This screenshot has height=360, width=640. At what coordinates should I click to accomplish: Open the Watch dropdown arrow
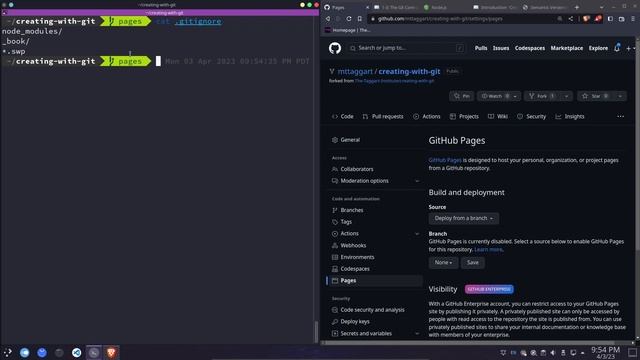click(x=515, y=96)
